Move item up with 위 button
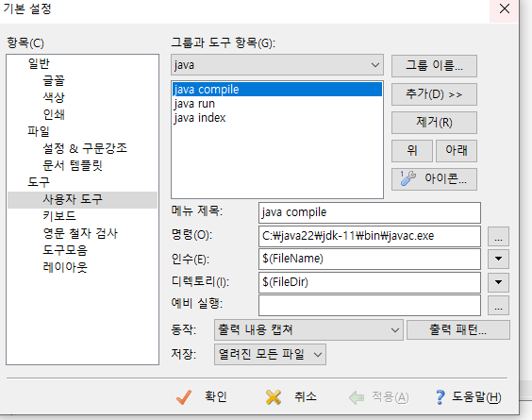 point(412,151)
